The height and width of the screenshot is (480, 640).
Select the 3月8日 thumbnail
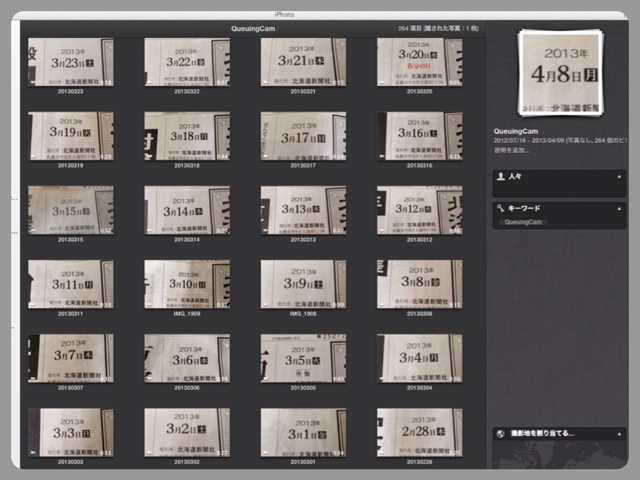point(420,284)
